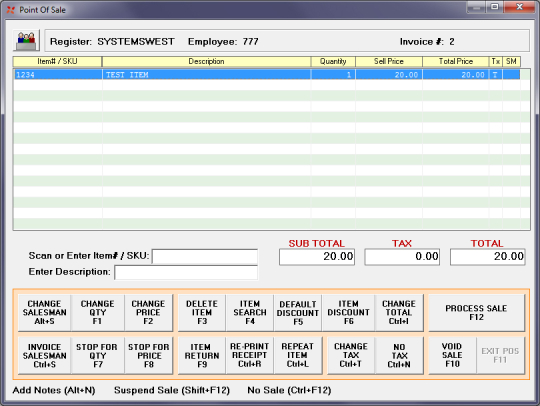Open Item Search F4

click(250, 313)
